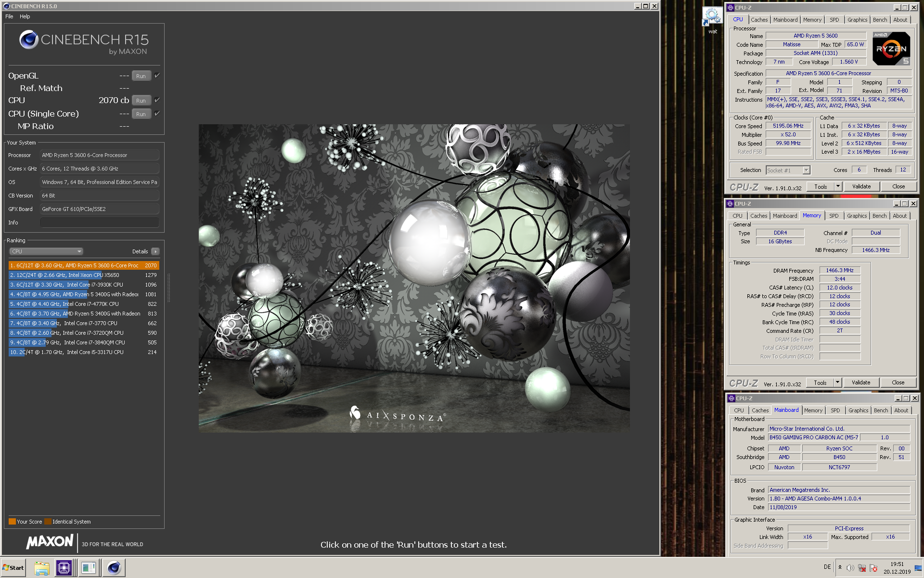Show hidden tray icons chevron

pos(840,567)
